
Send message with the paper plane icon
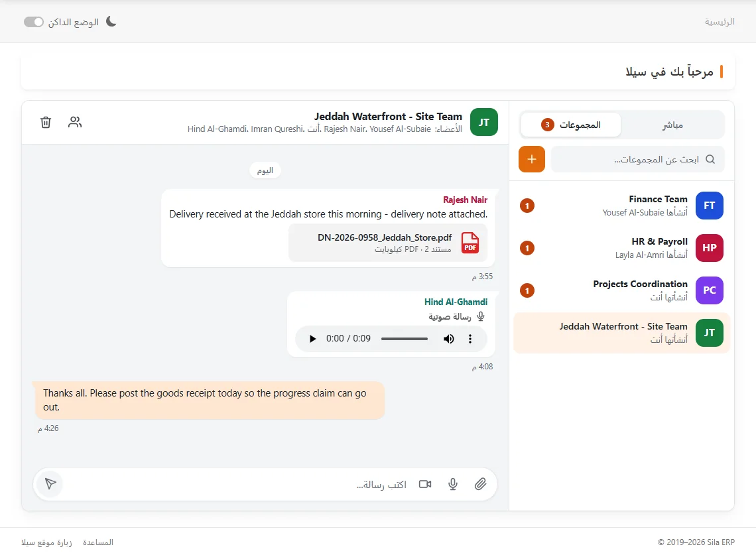pyautogui.click(x=50, y=483)
